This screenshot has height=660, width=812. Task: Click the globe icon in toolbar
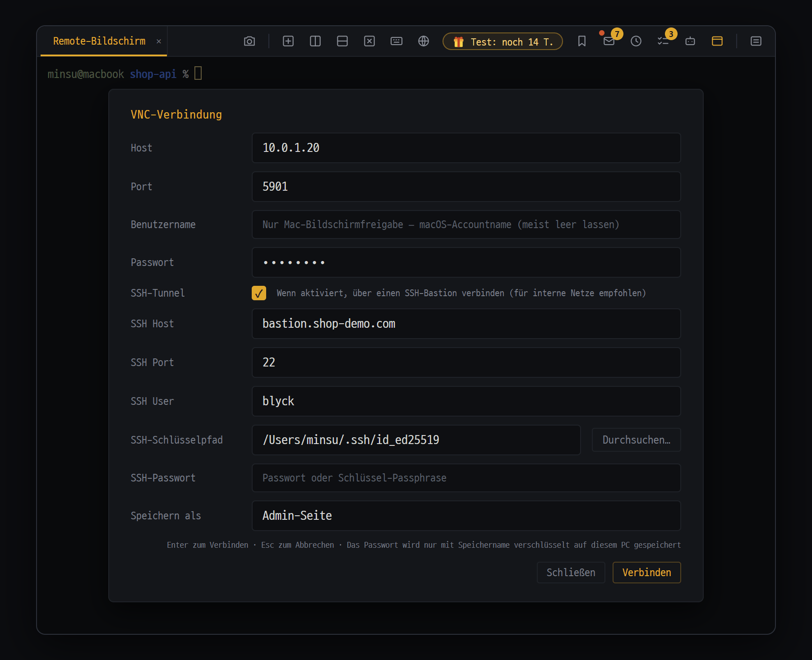(x=424, y=41)
